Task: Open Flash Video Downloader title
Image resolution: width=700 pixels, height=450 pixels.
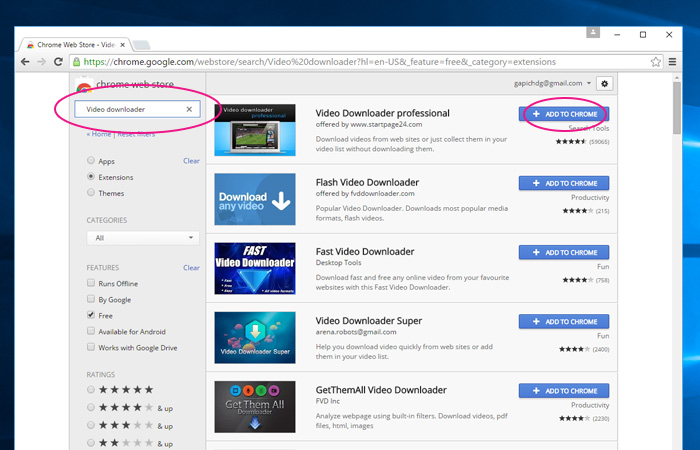Action: click(367, 182)
